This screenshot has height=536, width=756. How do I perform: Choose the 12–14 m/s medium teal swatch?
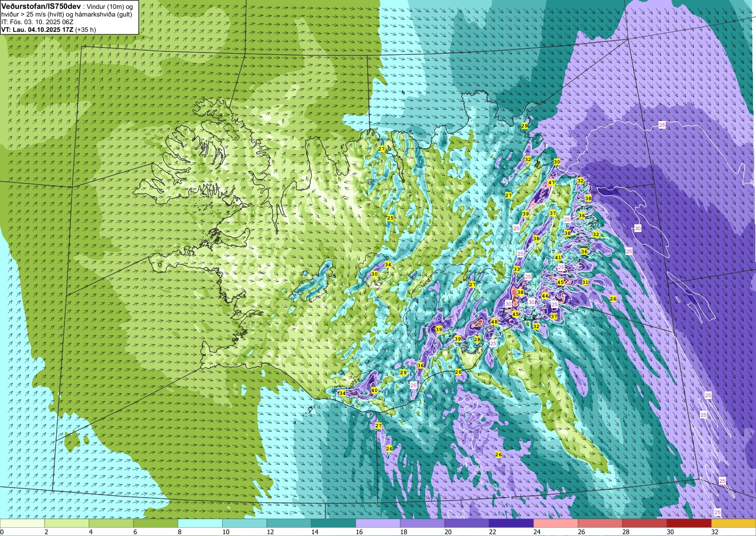click(x=289, y=523)
